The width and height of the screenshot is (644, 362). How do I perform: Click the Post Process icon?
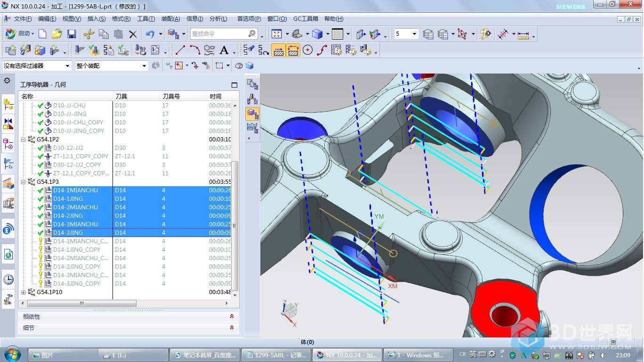pyautogui.click(x=140, y=50)
